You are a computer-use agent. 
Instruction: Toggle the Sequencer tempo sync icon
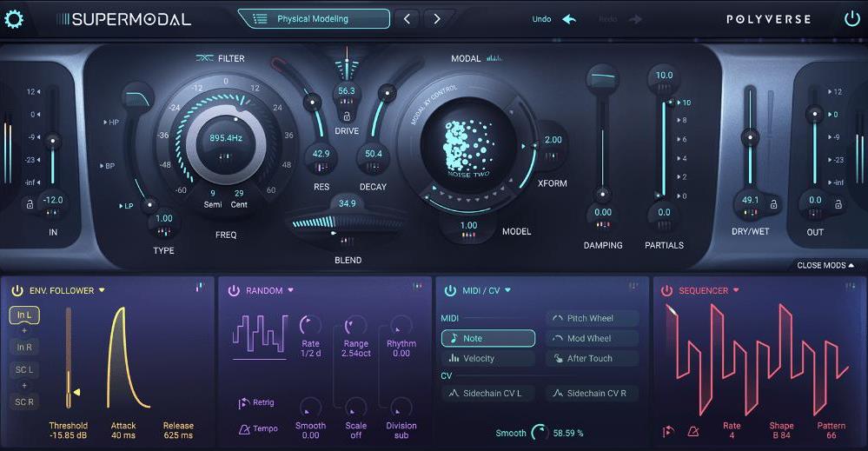[693, 431]
